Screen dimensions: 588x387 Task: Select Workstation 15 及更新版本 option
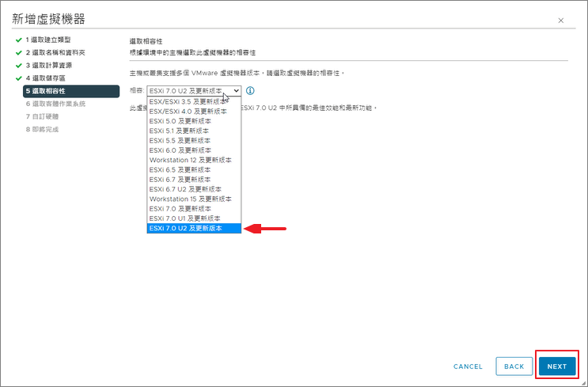194,199
